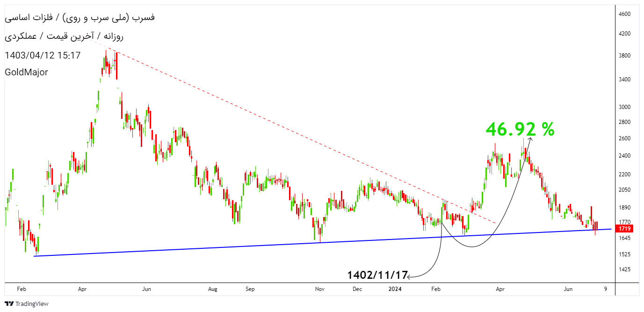This screenshot has height=312, width=644.
Task: Click the Sep label on the time axis
Action: point(250,289)
